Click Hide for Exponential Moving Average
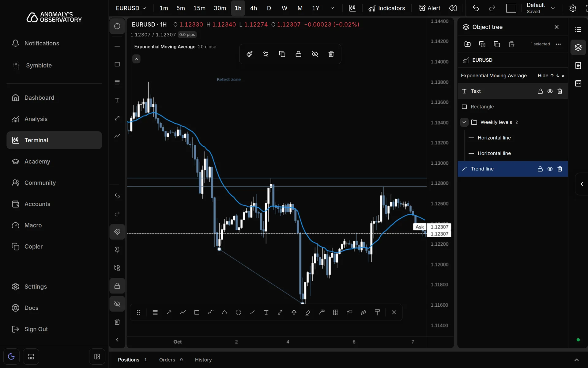 click(543, 76)
